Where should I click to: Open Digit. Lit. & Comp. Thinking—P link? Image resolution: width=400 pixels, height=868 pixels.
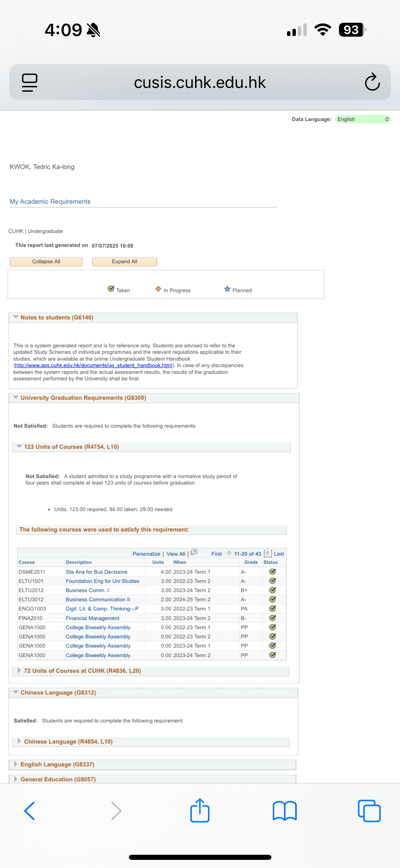pos(102,609)
